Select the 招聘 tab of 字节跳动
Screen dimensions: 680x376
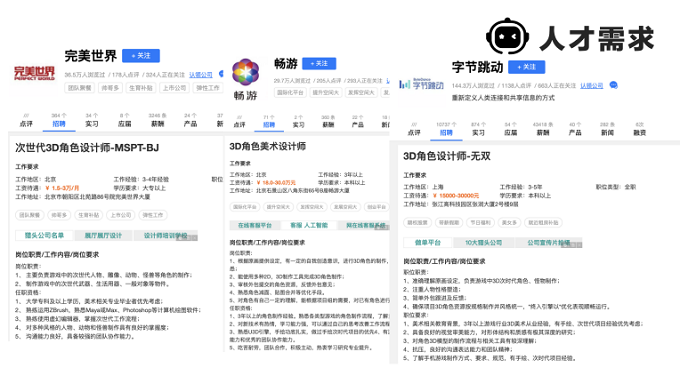[446, 130]
